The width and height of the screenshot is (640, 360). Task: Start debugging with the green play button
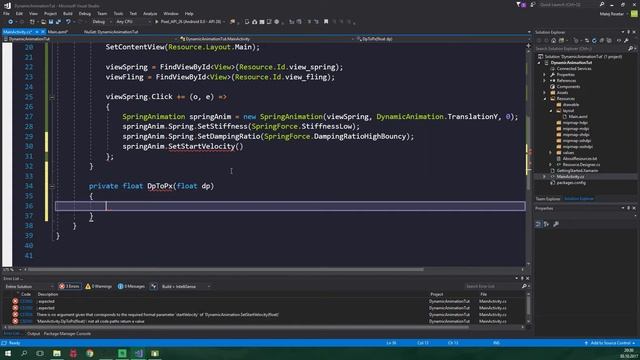pyautogui.click(x=156, y=22)
